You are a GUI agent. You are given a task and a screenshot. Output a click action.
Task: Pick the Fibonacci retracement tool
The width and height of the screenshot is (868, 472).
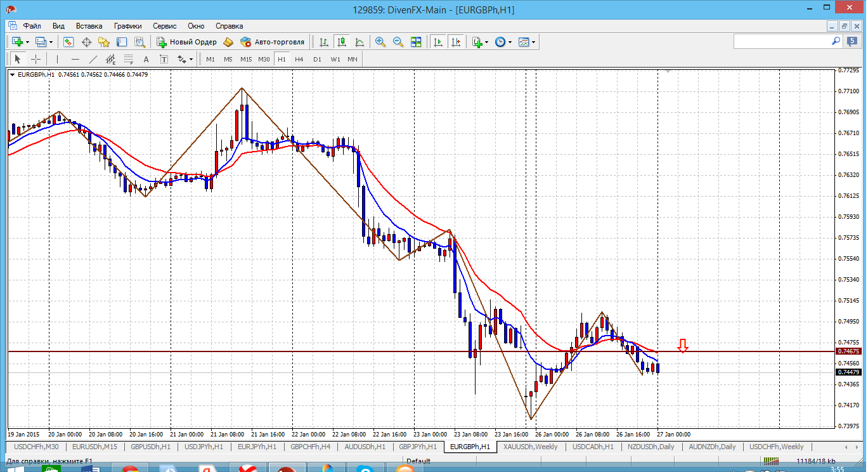pyautogui.click(x=129, y=59)
